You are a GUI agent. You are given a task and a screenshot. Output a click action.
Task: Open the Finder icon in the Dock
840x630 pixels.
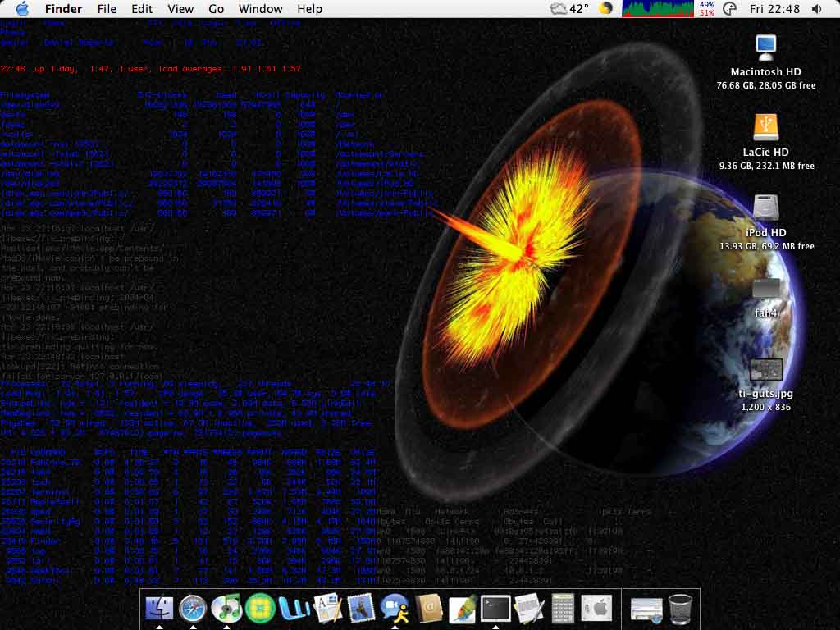158,608
